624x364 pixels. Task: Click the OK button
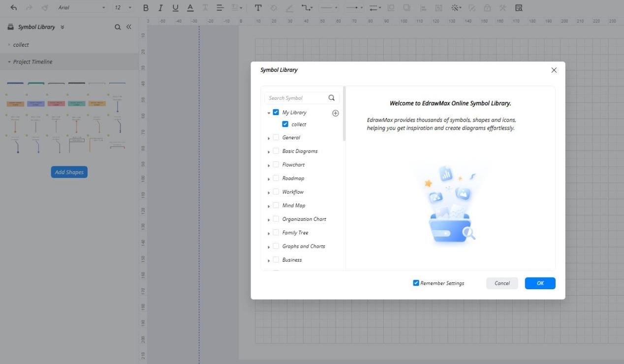coord(540,283)
